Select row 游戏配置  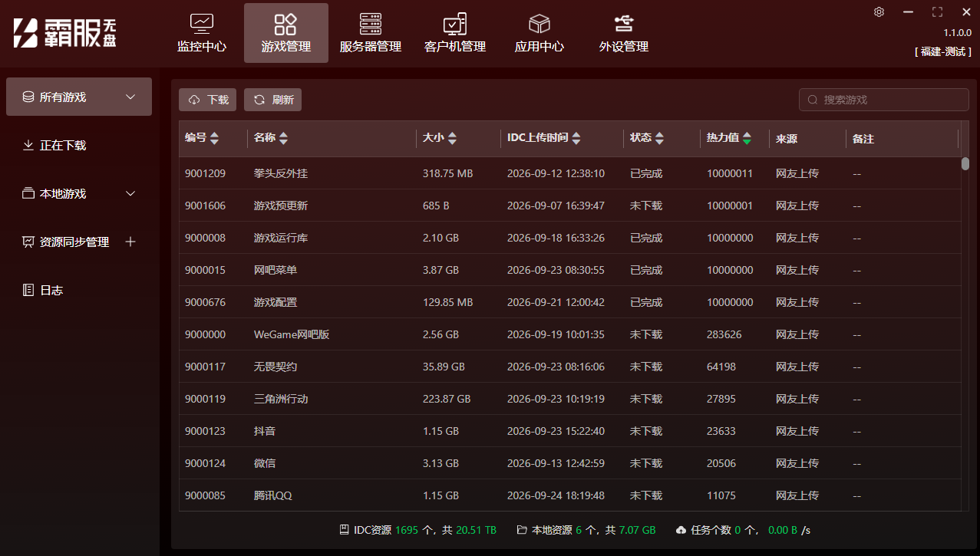point(569,302)
